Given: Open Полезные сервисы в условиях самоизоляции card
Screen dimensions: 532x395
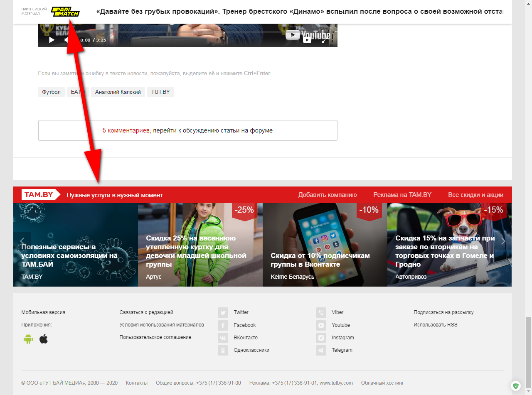Looking at the screenshot, I should pyautogui.click(x=76, y=245).
